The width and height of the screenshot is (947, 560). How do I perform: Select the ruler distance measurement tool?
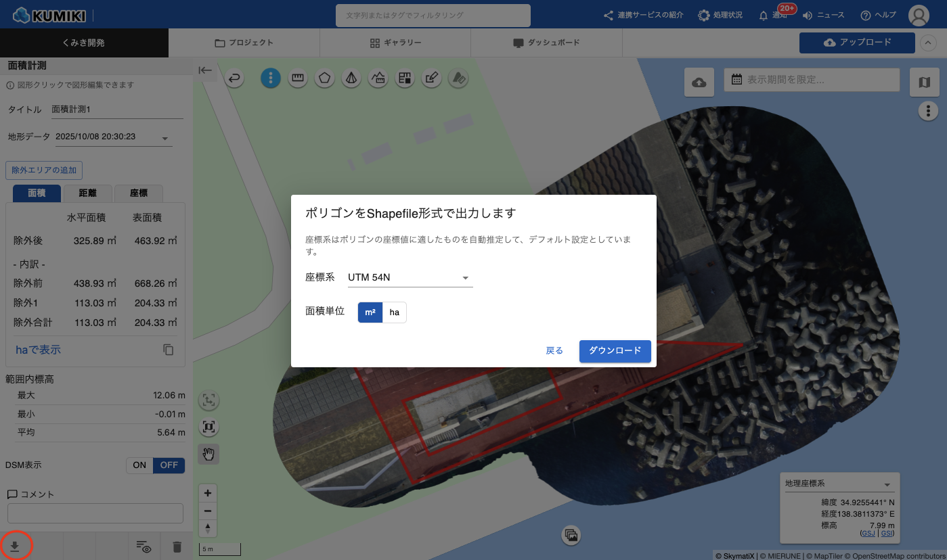(x=297, y=78)
